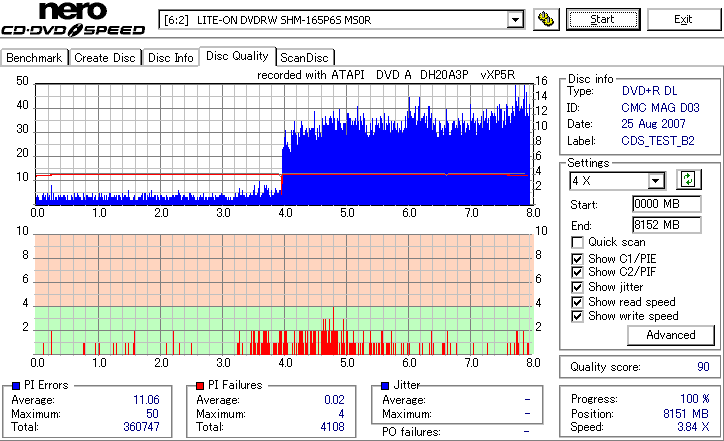Click the red PI Failures legend square
This screenshot has width=724, height=441.
click(200, 386)
